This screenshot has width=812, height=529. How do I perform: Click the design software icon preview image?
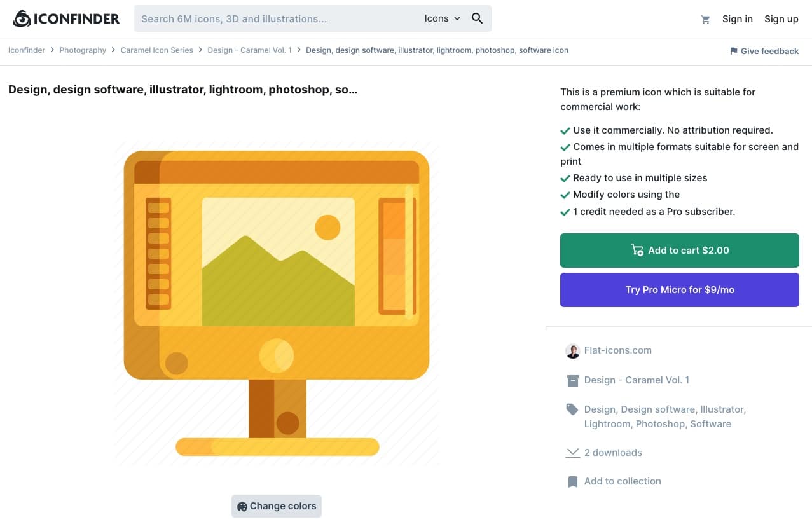(x=277, y=303)
